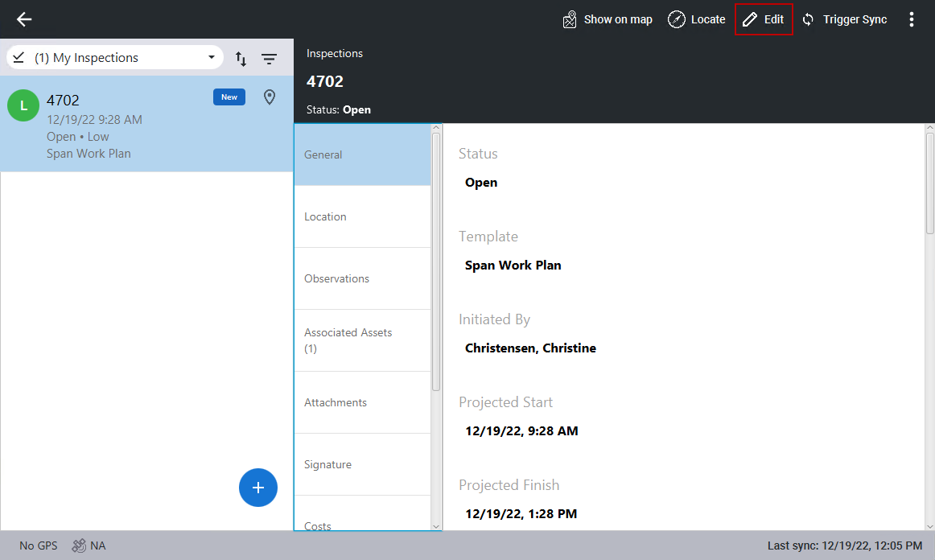The width and height of the screenshot is (935, 560).
Task: Click the Locate compass icon
Action: (x=677, y=19)
